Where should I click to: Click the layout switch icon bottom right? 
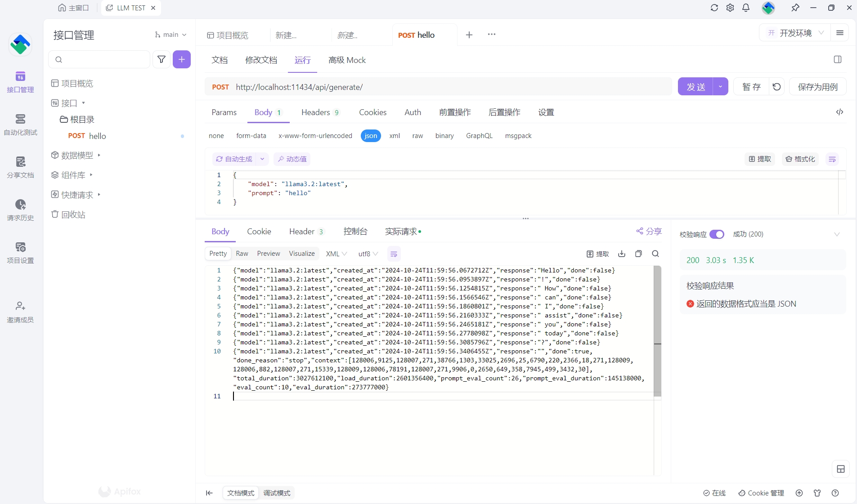click(x=841, y=469)
